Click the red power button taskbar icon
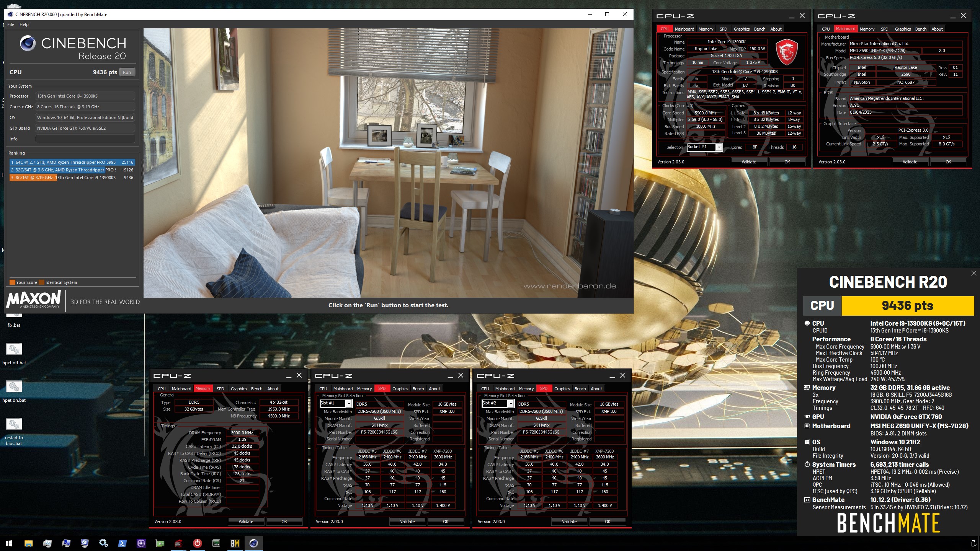This screenshot has height=551, width=980. coord(197,543)
